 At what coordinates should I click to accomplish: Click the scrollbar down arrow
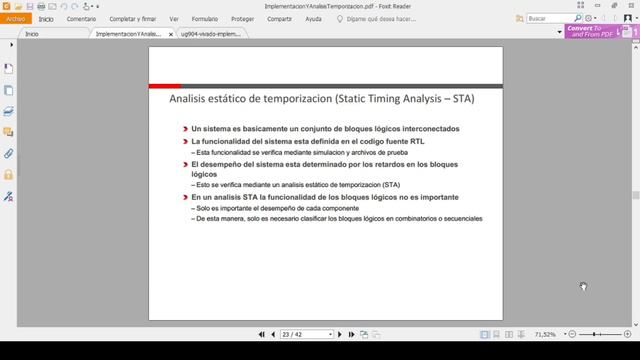[636, 324]
